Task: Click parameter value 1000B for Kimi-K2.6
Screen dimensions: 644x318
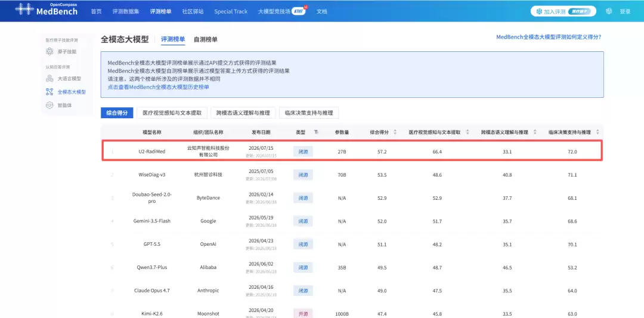Action: click(x=342, y=313)
